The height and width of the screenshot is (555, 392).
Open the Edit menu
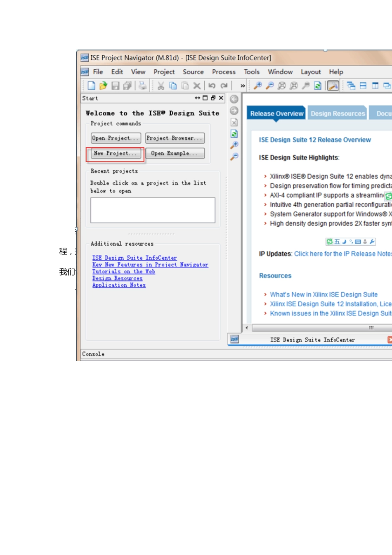(117, 72)
